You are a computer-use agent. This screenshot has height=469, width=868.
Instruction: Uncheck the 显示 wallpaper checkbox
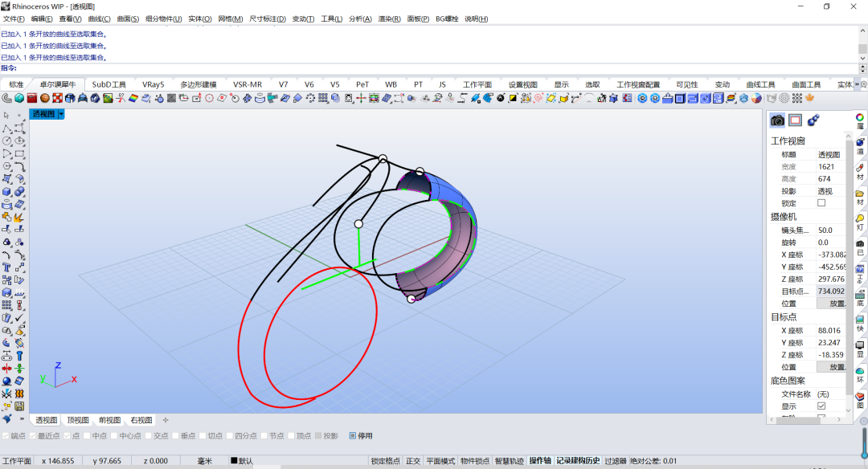821,406
